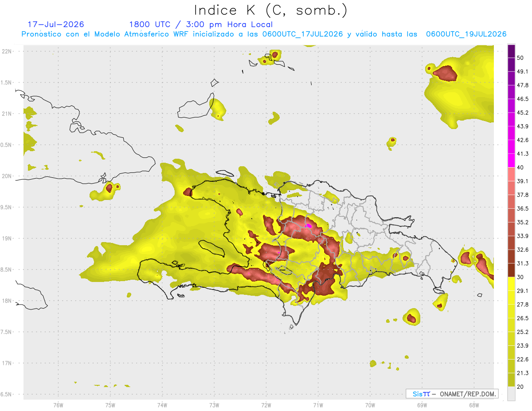Screen dimensions: 532x411
Task: Click the "22N" latitude axis label
Action: (7, 51)
